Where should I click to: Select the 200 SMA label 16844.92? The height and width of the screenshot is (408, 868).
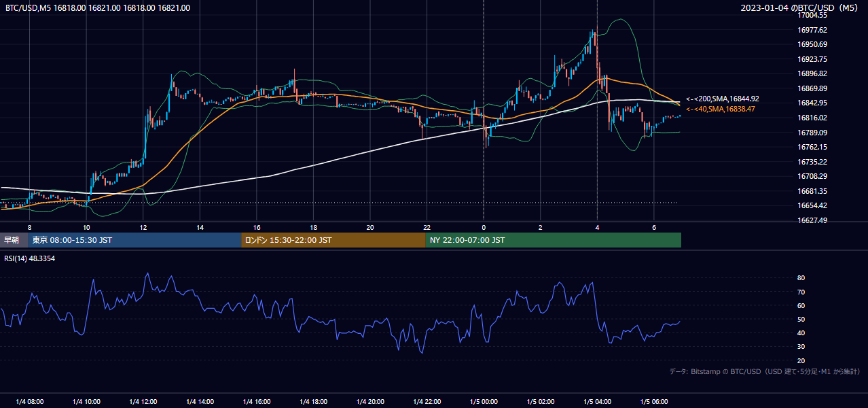point(723,99)
